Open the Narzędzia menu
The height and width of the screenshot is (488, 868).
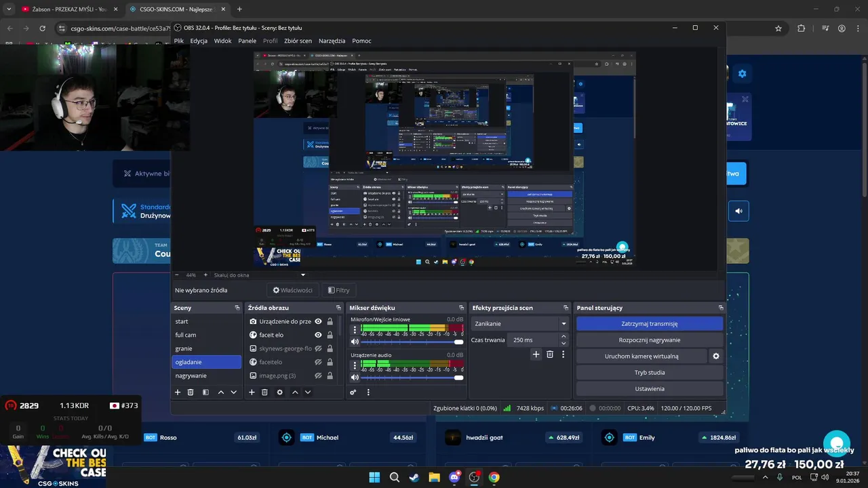click(x=332, y=41)
